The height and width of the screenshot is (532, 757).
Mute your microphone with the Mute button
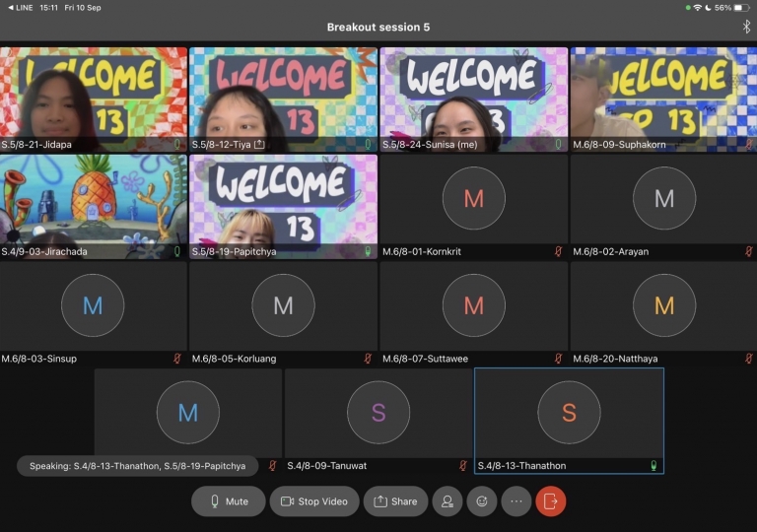(x=229, y=501)
